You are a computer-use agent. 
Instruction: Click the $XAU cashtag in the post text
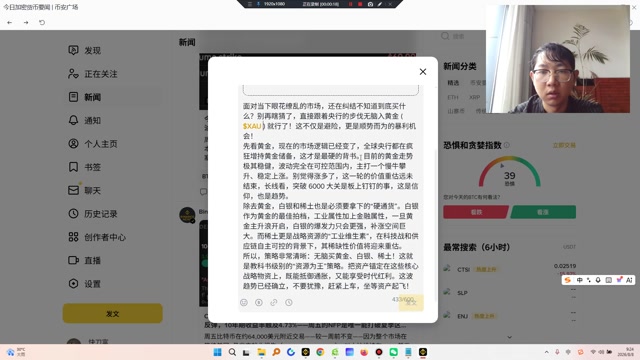pyautogui.click(x=252, y=126)
